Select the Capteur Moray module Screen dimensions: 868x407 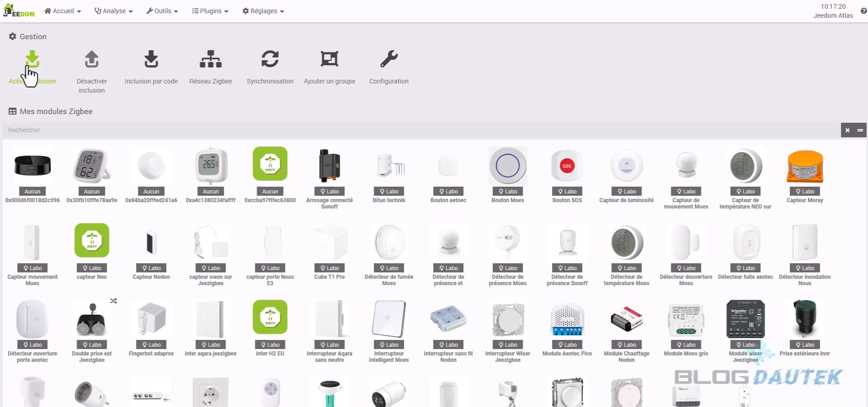click(x=805, y=175)
